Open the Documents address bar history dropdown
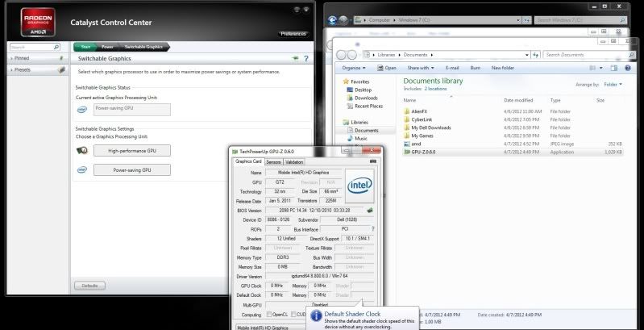Viewport: 644px width, 330px height. tap(527, 55)
